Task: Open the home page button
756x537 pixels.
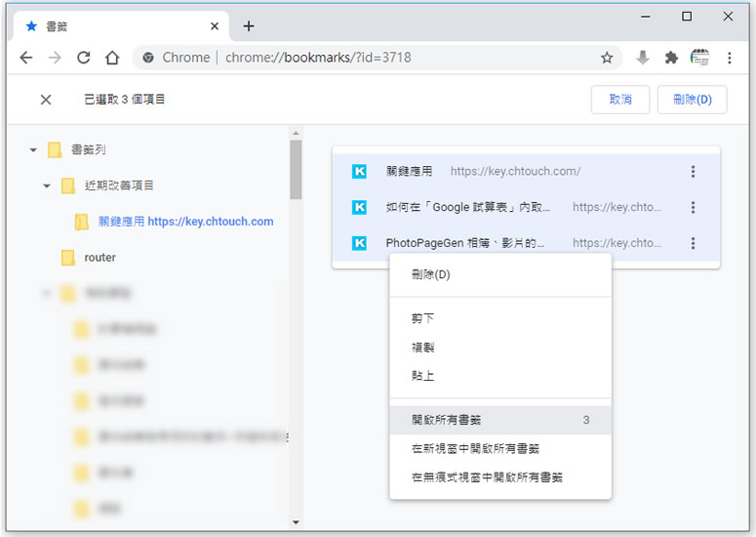Action: [x=112, y=58]
